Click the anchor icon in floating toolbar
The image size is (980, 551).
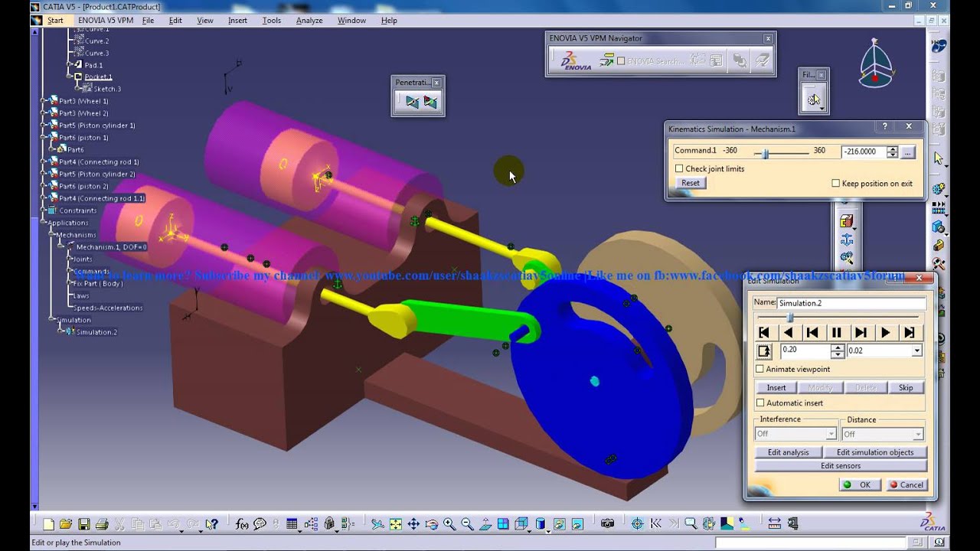click(846, 240)
